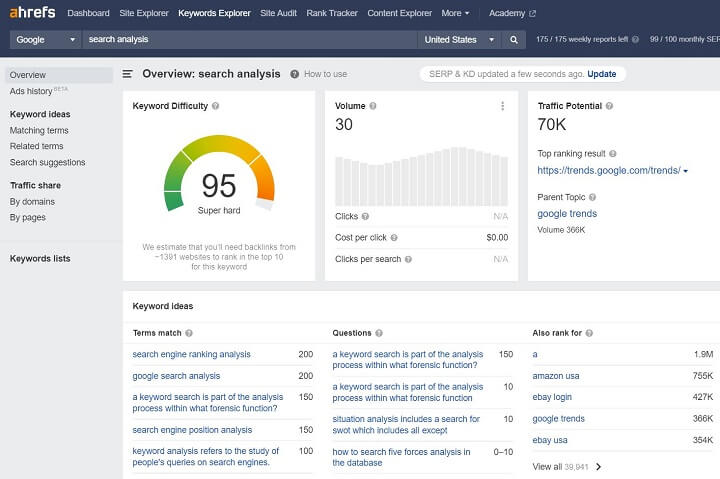Click the Update SERP link

(x=602, y=74)
